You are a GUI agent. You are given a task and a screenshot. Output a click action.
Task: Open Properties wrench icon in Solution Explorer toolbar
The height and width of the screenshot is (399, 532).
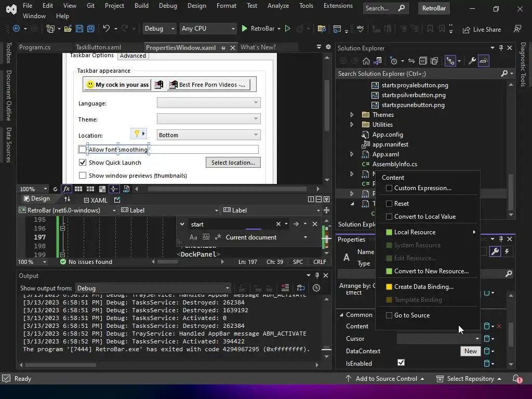[472, 61]
